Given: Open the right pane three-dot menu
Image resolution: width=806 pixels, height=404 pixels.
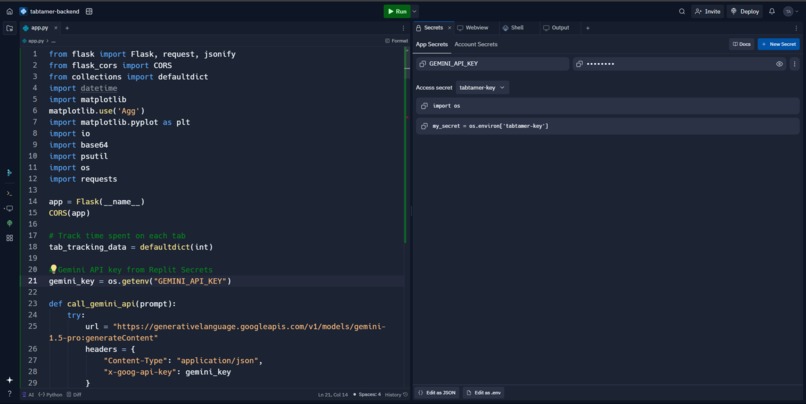Looking at the screenshot, I should pos(796,28).
